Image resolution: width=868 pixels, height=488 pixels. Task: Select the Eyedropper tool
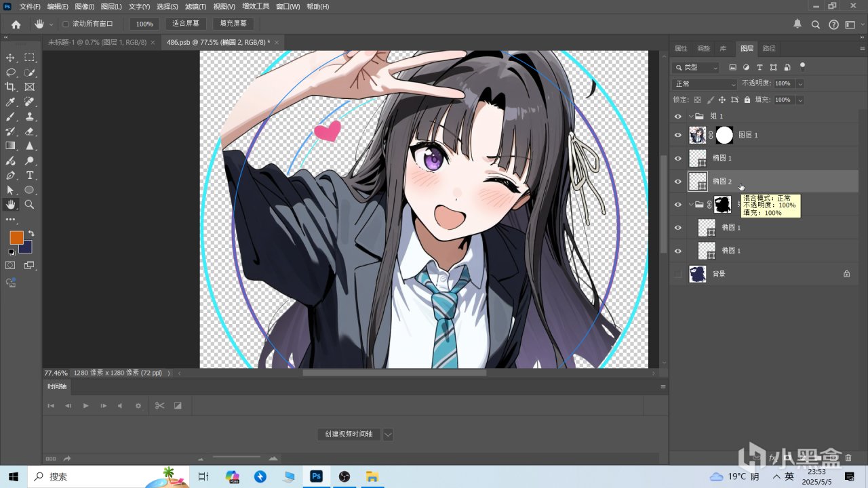[x=10, y=102]
